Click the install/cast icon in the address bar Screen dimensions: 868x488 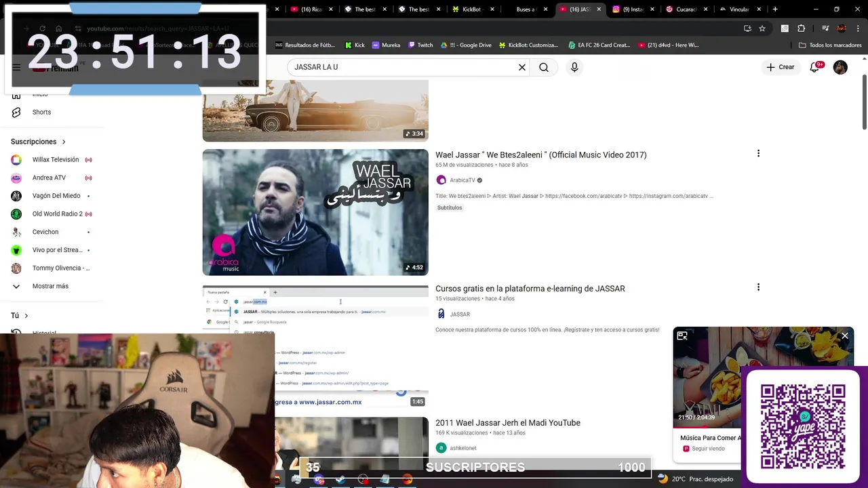click(747, 28)
